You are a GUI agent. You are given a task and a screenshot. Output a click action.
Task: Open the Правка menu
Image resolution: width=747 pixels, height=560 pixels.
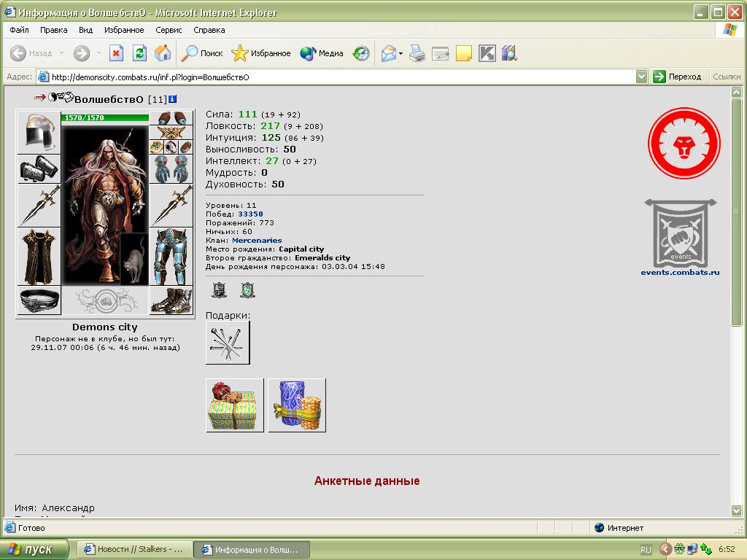tap(53, 30)
